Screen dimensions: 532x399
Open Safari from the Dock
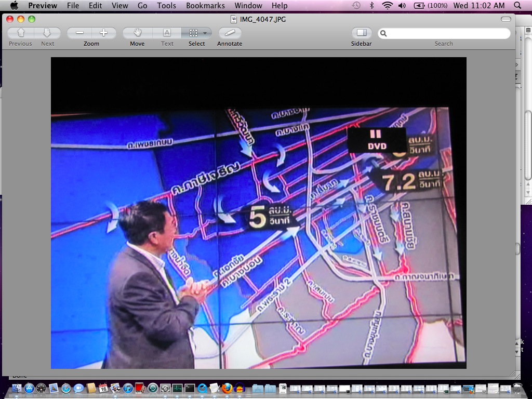[66, 388]
